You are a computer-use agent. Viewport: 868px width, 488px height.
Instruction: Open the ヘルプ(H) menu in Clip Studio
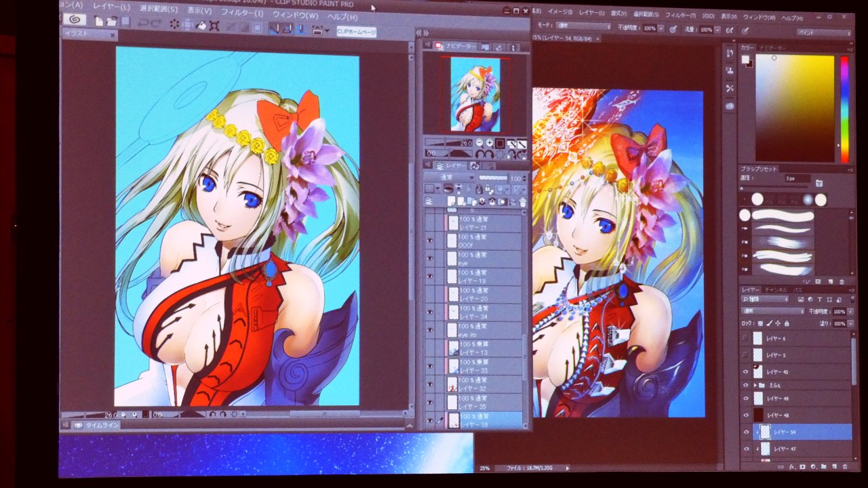342,16
